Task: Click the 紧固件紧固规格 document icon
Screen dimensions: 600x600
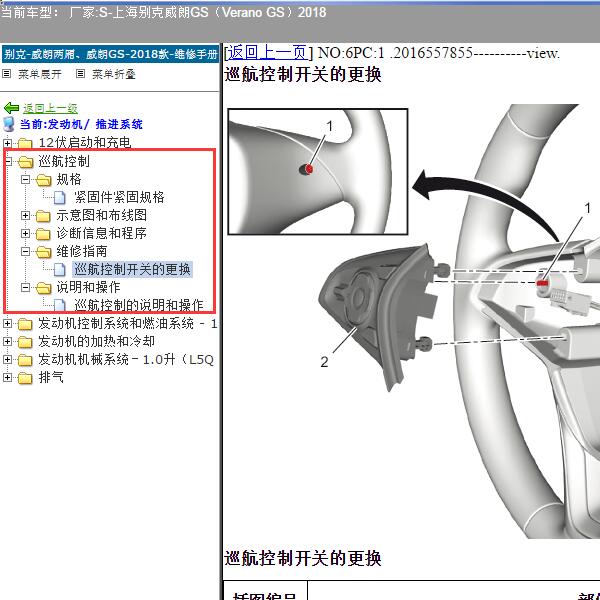Action: [x=59, y=198]
